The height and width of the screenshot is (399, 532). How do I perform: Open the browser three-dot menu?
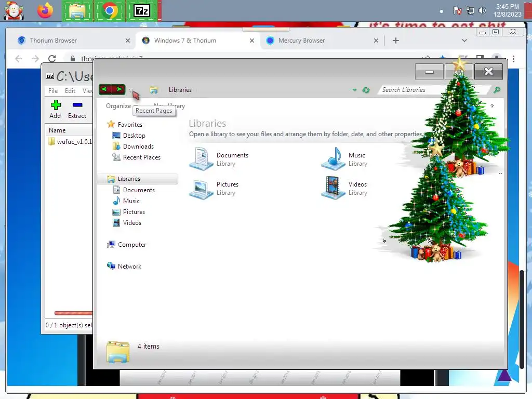[x=513, y=59]
